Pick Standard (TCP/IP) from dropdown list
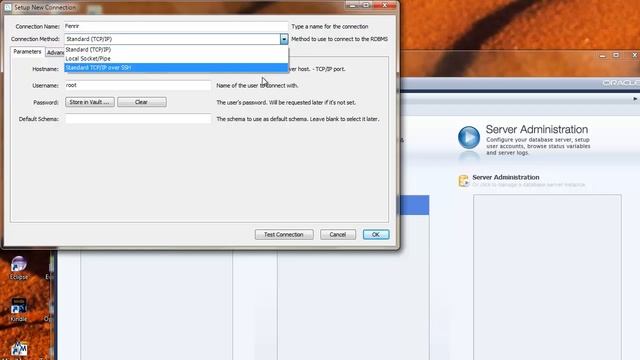 176,49
